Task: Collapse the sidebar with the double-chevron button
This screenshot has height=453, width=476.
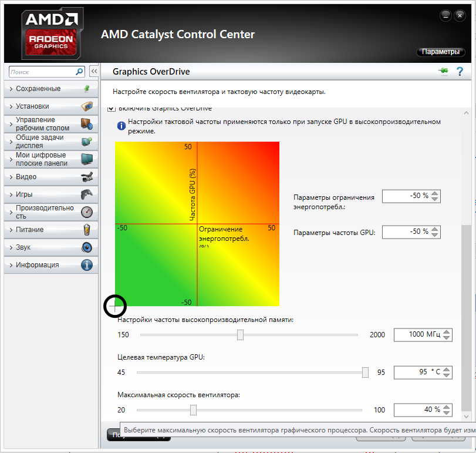Action: pyautogui.click(x=94, y=72)
